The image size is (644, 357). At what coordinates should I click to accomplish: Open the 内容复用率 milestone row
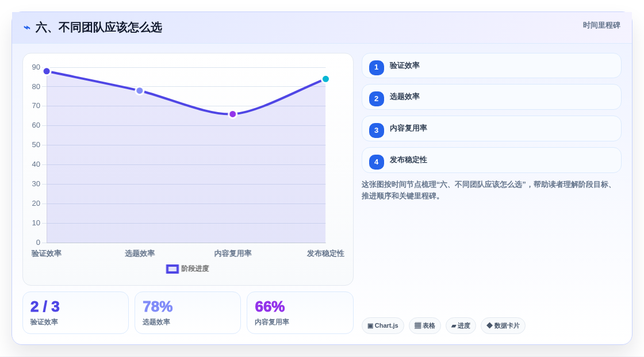point(491,129)
